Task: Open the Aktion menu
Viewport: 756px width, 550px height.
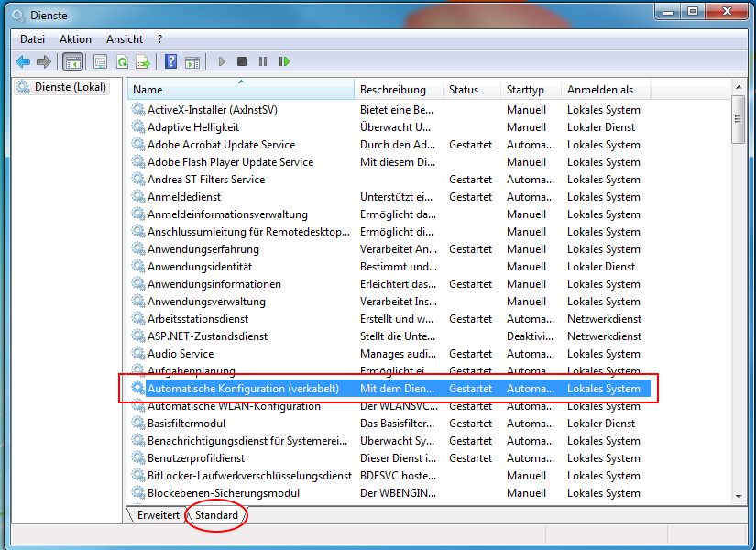Action: click(75, 39)
